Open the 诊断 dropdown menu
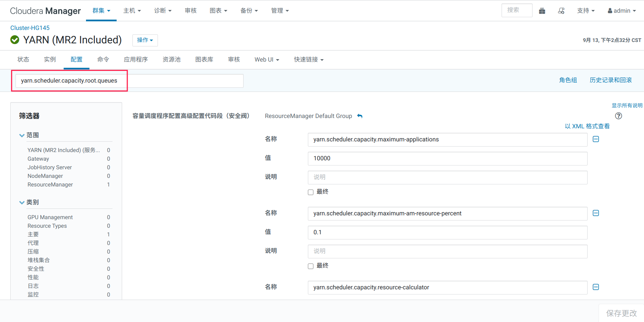644x322 pixels. click(163, 11)
